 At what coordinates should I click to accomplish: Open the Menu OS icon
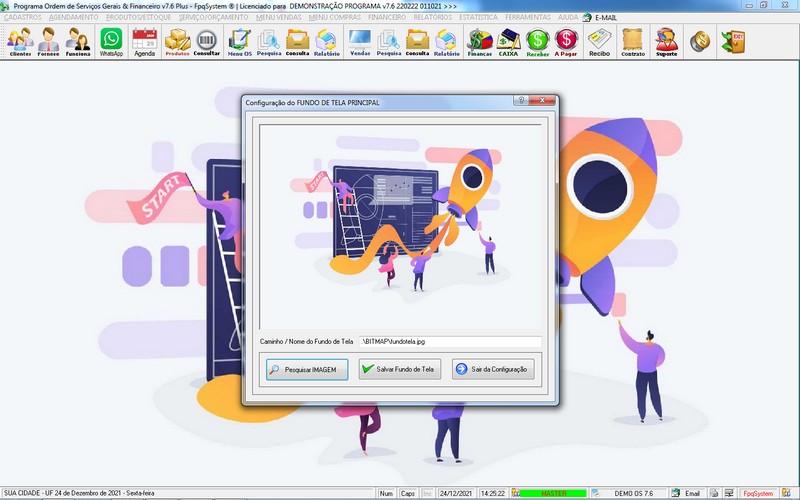(239, 42)
